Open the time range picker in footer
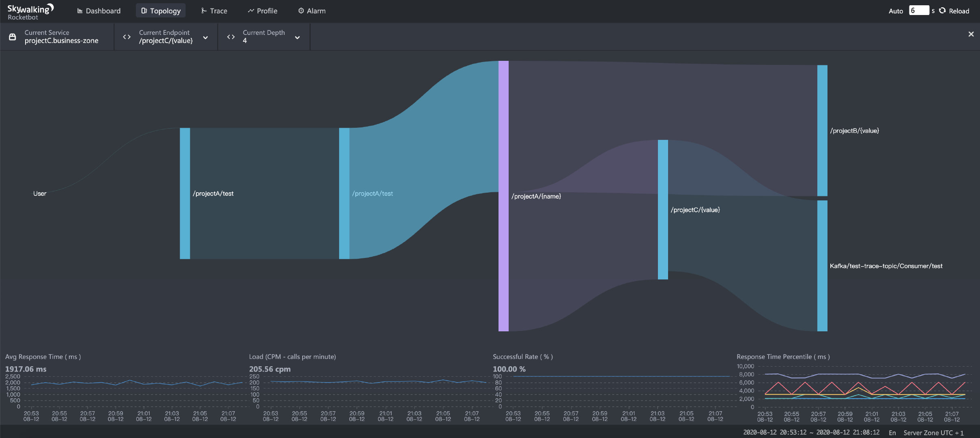This screenshot has width=980, height=438. click(811, 432)
